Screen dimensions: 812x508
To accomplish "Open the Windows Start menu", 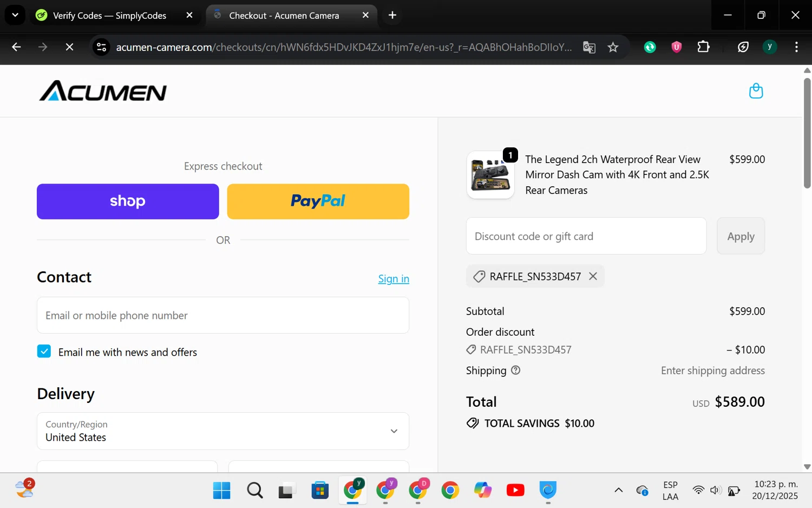I will click(221, 490).
